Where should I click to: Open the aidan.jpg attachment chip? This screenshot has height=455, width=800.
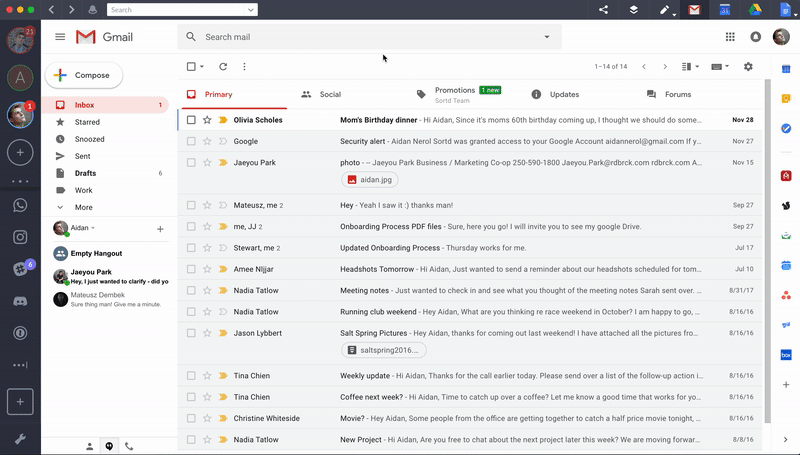coord(370,180)
